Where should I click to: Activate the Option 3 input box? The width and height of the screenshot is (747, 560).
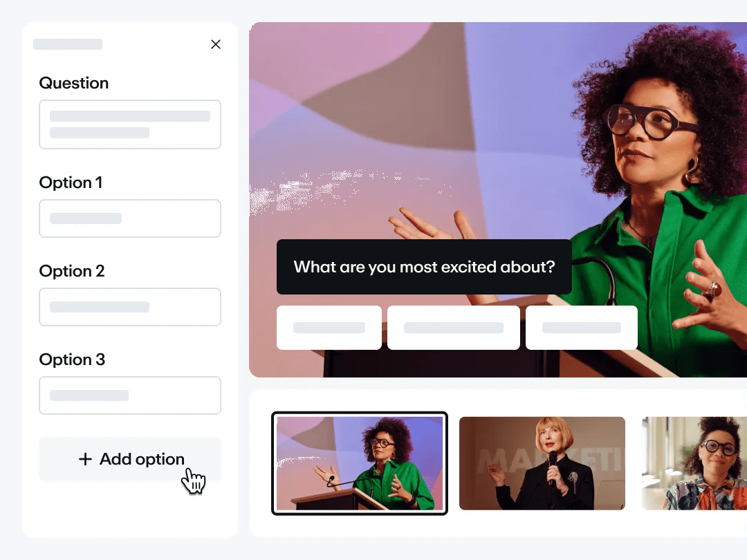(x=129, y=395)
